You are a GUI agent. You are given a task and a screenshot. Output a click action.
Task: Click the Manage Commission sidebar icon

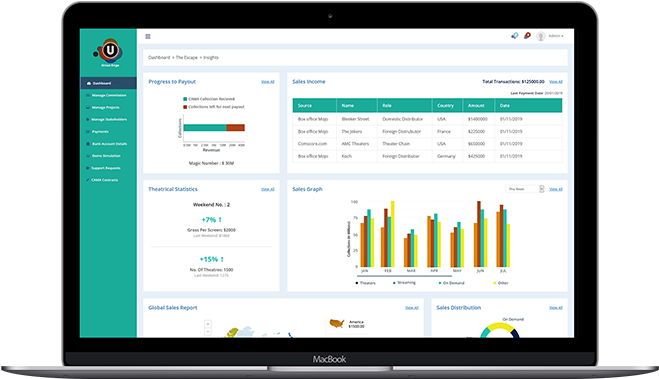[x=88, y=95]
